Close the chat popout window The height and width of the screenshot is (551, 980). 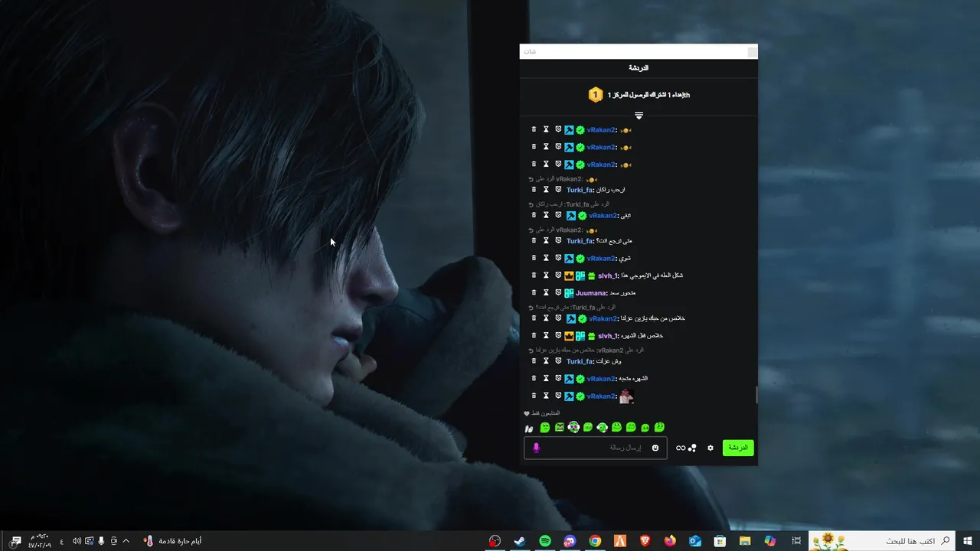coord(753,51)
